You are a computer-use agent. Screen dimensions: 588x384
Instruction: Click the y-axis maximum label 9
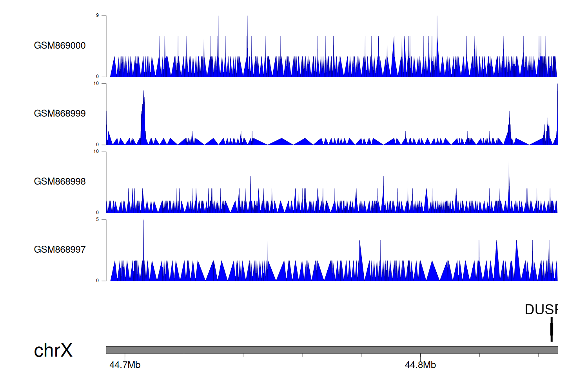point(98,16)
